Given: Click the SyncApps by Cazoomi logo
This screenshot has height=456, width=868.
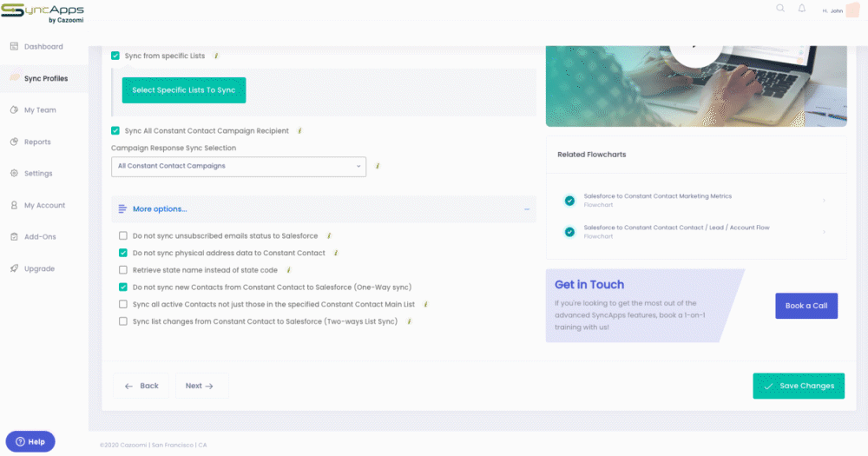Looking at the screenshot, I should point(42,13).
